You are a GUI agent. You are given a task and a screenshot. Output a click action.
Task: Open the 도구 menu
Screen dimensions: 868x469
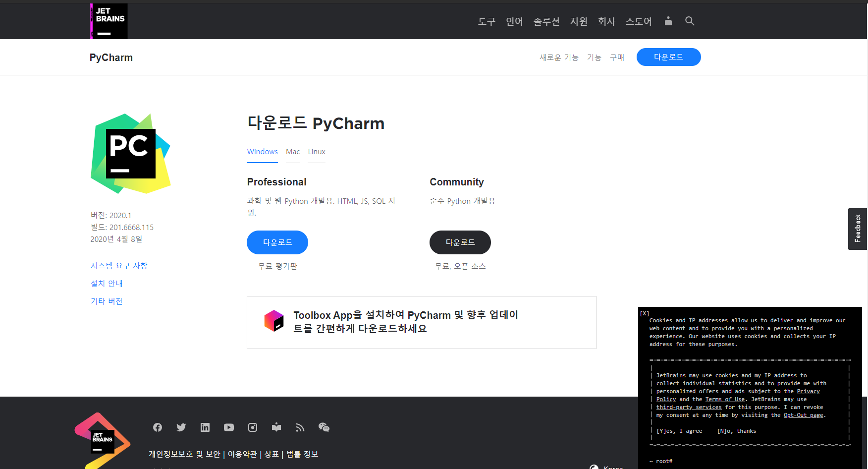(x=487, y=21)
